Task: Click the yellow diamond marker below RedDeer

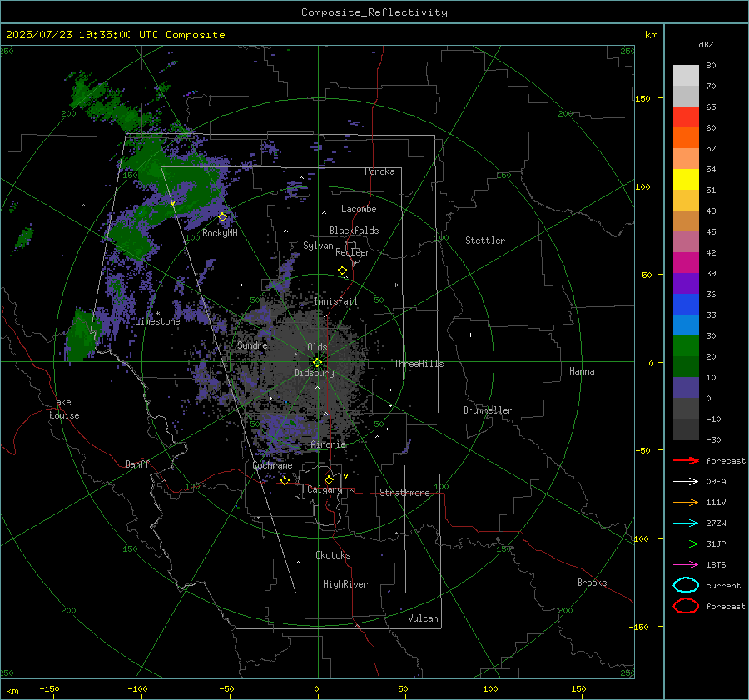Action: coord(342,271)
